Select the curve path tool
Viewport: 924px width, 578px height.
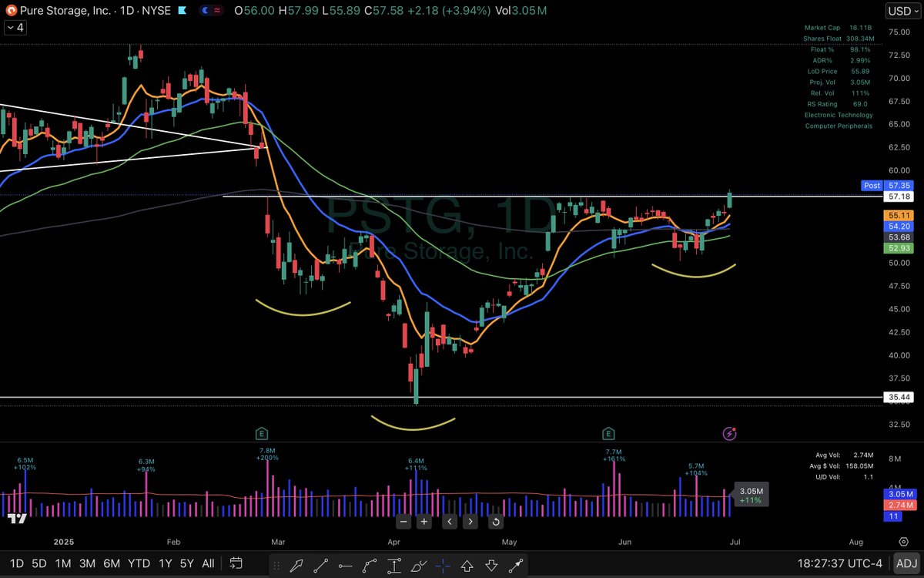click(370, 566)
